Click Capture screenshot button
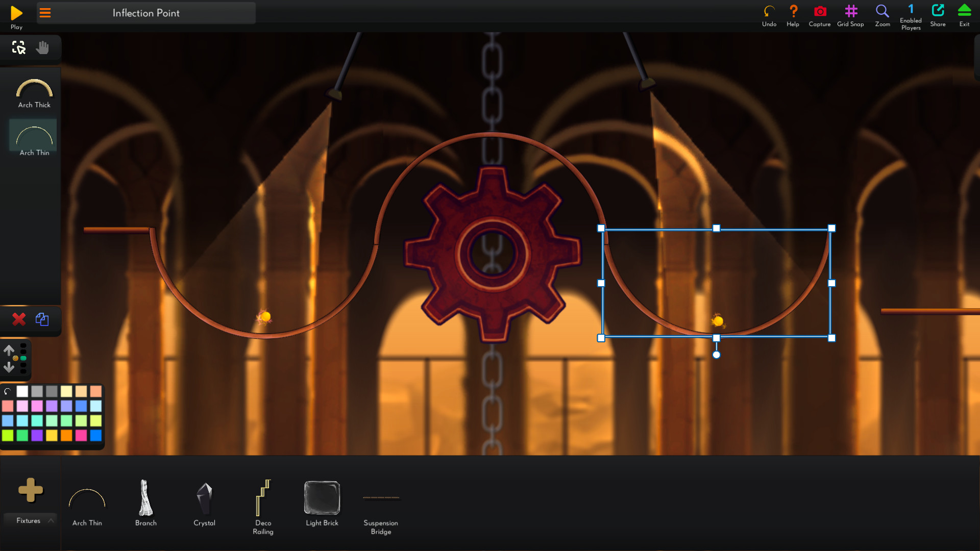Screen dimensions: 980x551 (x=820, y=12)
